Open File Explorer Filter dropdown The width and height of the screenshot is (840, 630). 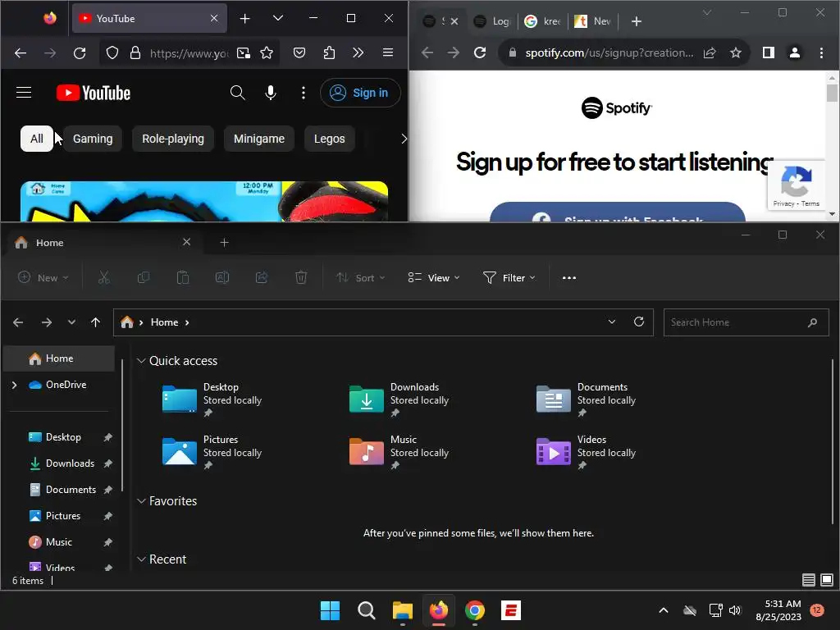pyautogui.click(x=509, y=277)
